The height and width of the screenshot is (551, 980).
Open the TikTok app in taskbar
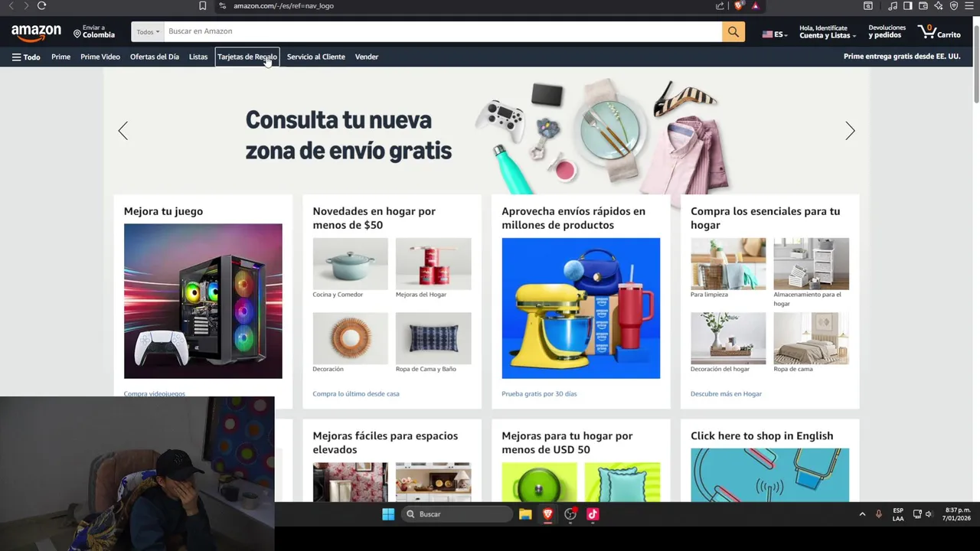(x=593, y=514)
